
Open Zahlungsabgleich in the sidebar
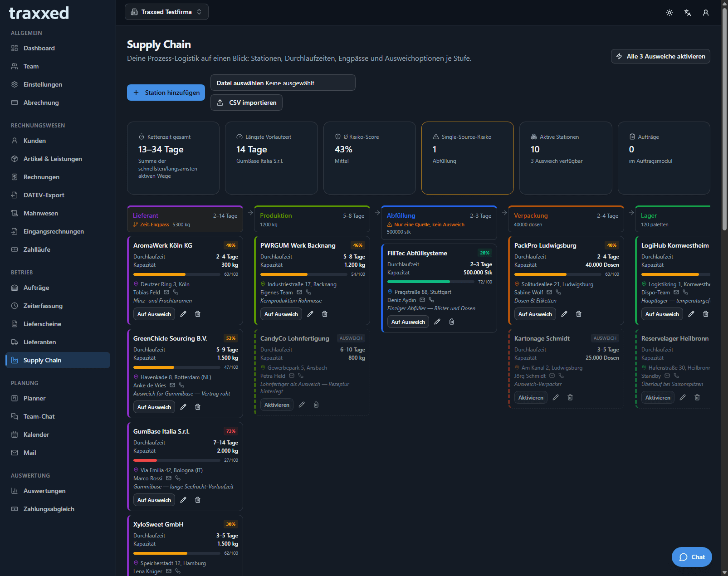tap(58, 509)
